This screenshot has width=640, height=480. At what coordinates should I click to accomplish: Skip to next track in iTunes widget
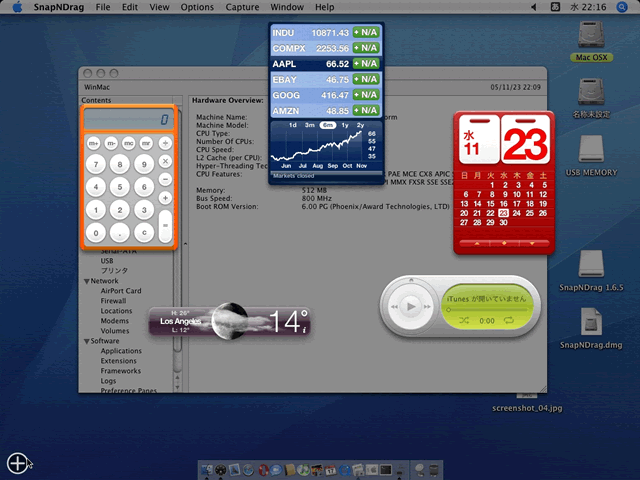click(427, 307)
